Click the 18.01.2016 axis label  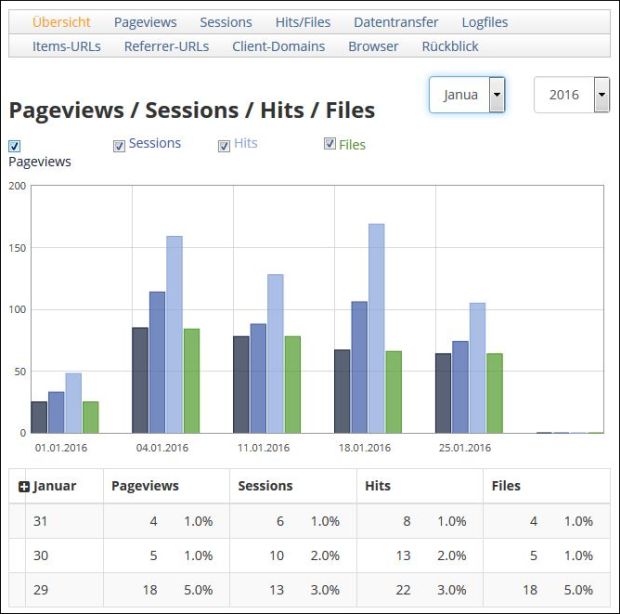[365, 448]
